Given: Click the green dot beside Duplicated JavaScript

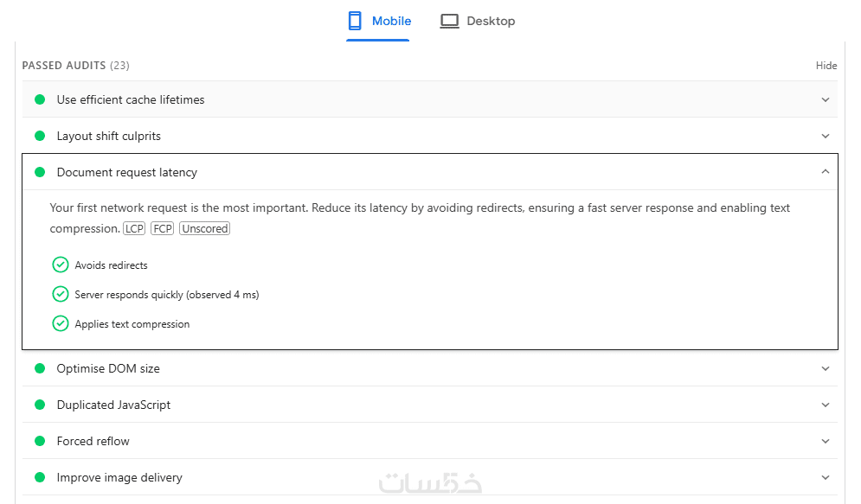Looking at the screenshot, I should click(40, 405).
